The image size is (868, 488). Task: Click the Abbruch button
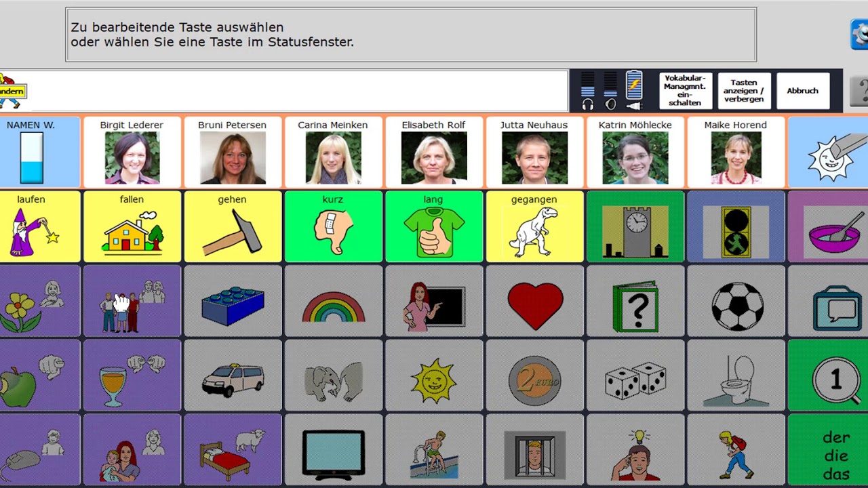coord(803,91)
